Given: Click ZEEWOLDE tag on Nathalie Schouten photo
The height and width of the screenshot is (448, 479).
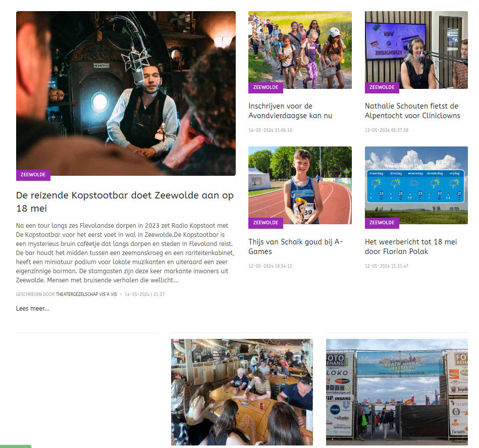Looking at the screenshot, I should point(382,87).
